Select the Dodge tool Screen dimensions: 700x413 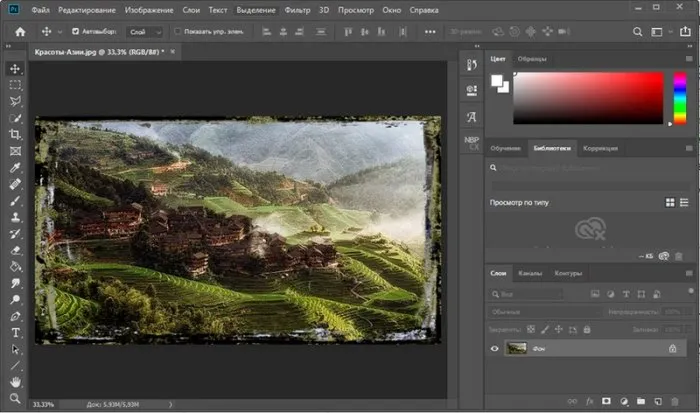coord(15,300)
